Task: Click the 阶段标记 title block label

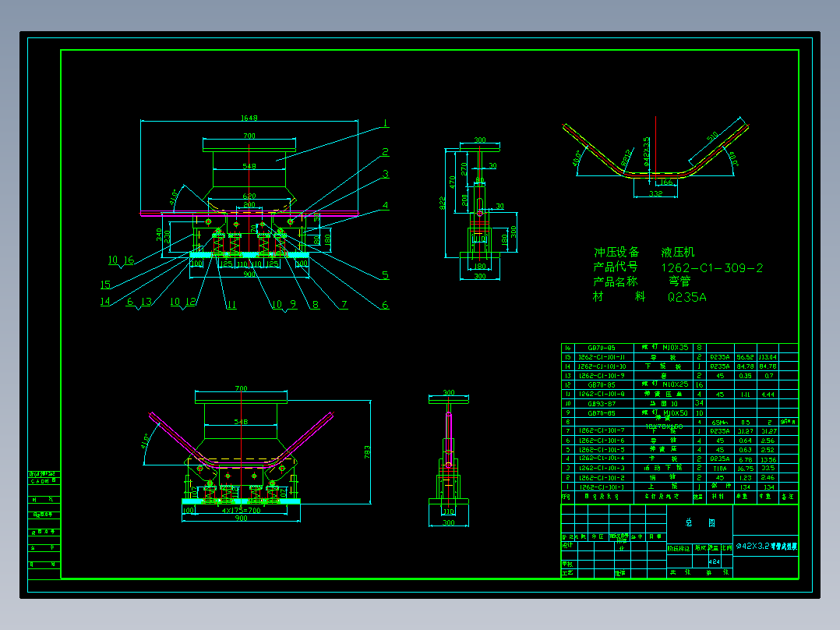Action: (x=679, y=548)
